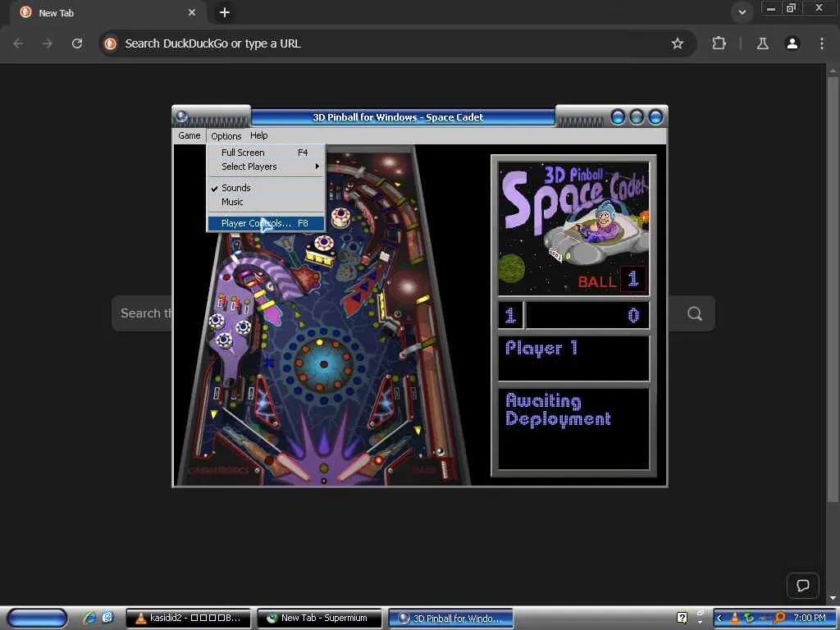The image size is (840, 630).
Task: Click the Space Cadet logo image
Action: coord(573,228)
